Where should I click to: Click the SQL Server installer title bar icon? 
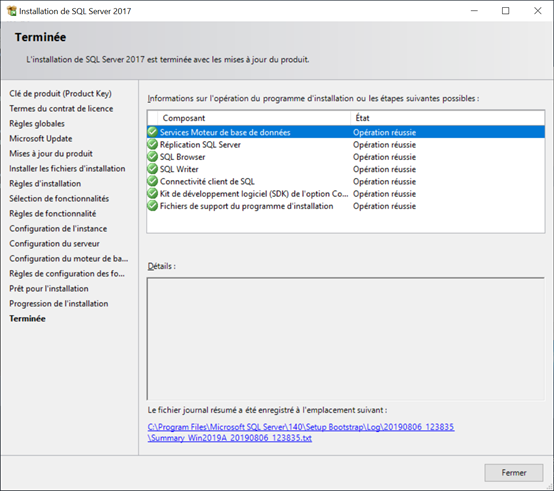point(12,11)
